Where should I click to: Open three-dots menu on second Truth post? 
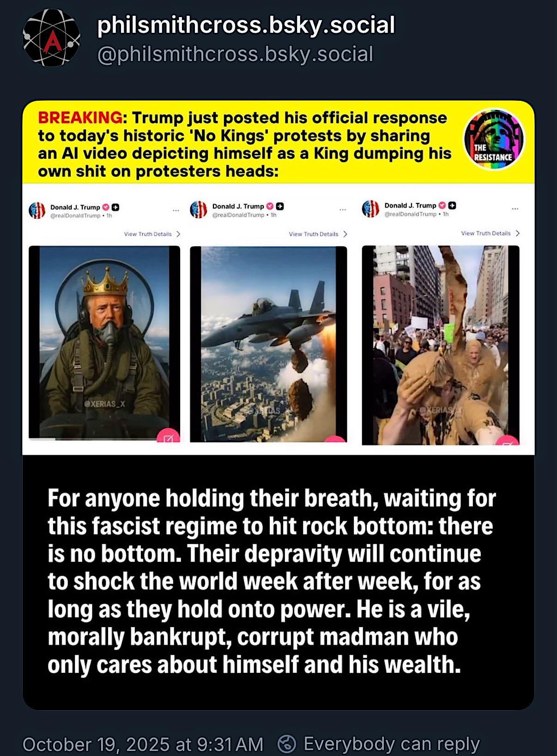click(343, 209)
